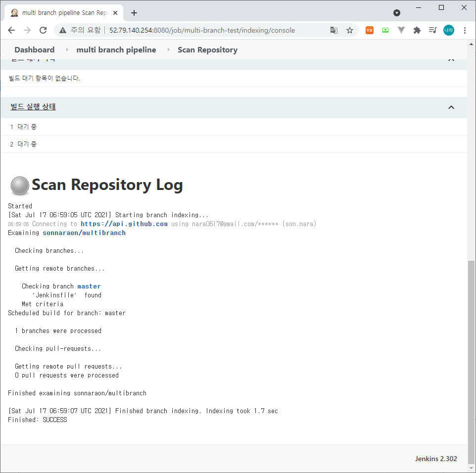Close the multi branch pipeline tab
The width and height of the screenshot is (476, 473).
[115, 13]
